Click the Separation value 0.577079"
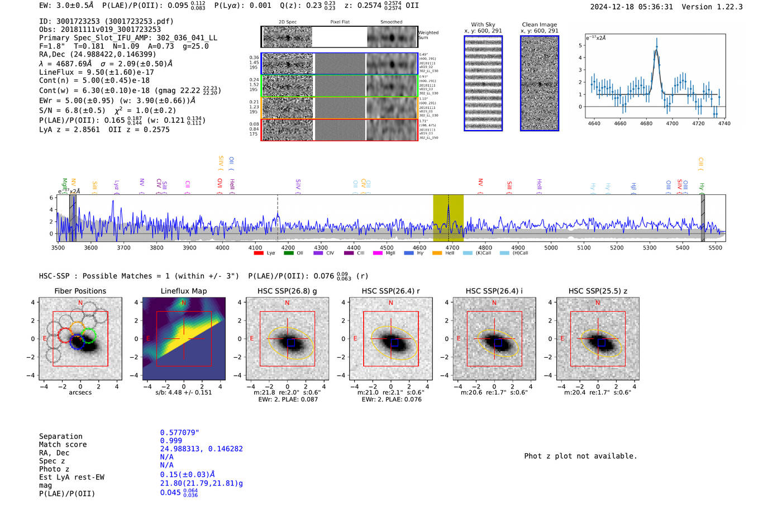The height and width of the screenshot is (532, 782). (x=180, y=433)
